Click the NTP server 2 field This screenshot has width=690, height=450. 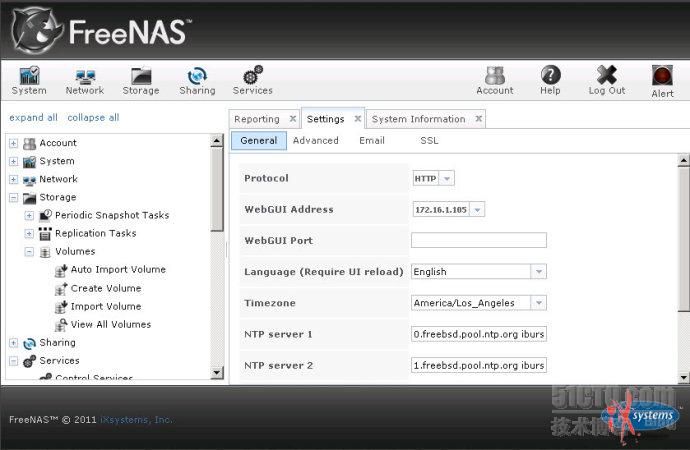point(479,366)
